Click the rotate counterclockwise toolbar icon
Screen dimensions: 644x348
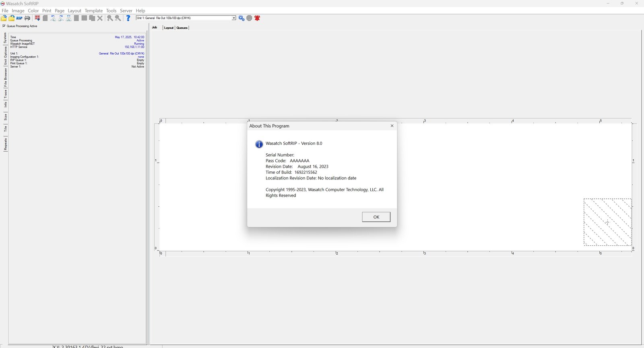pos(53,18)
